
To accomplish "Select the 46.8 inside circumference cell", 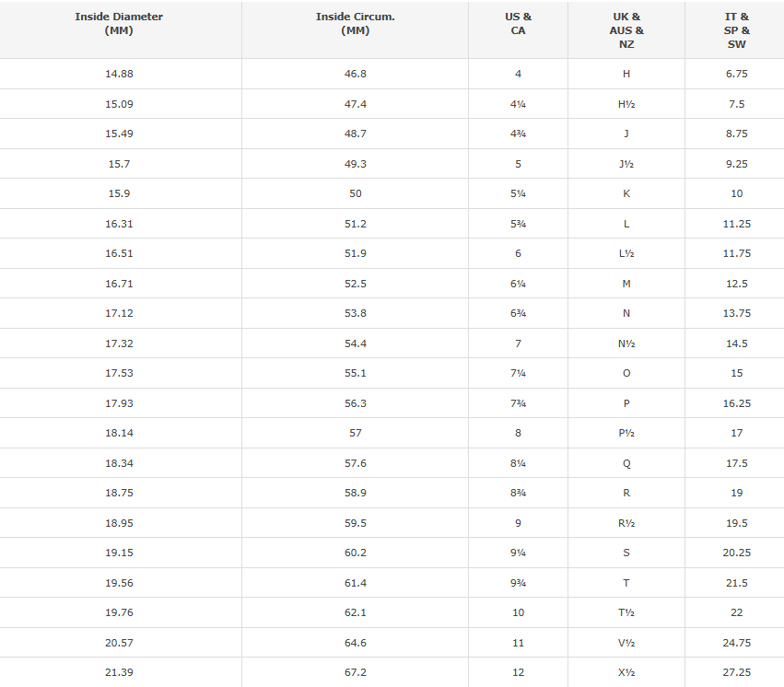I will [356, 74].
